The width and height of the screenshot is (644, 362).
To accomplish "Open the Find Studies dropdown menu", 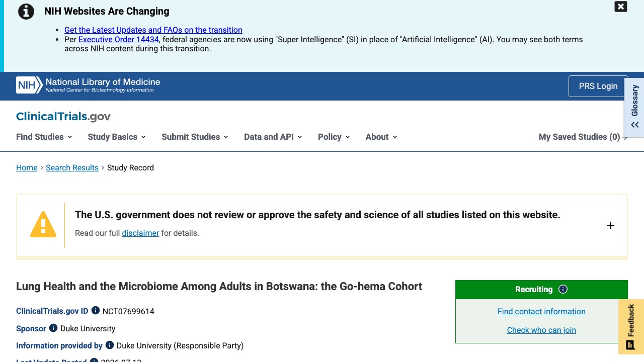I will (44, 137).
